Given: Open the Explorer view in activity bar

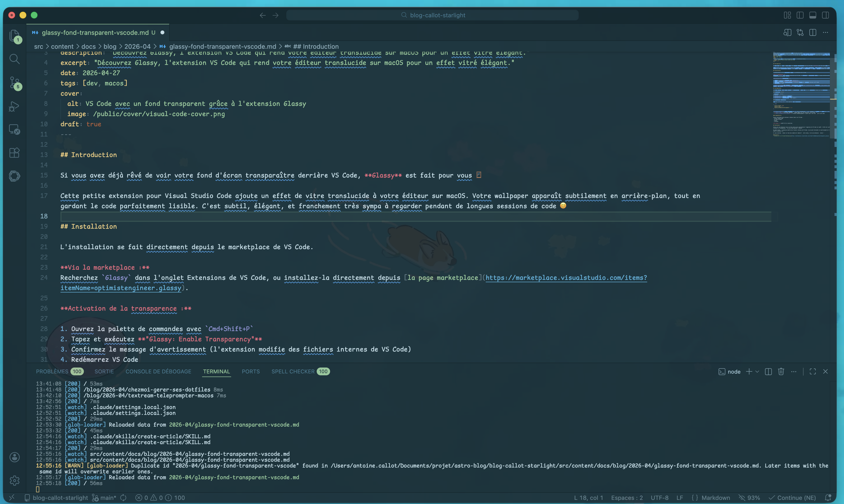Looking at the screenshot, I should (x=14, y=35).
